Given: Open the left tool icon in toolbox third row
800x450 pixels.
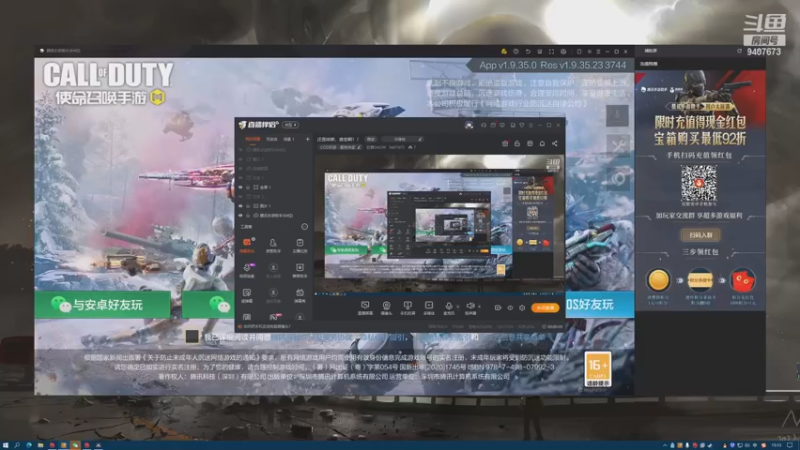Looking at the screenshot, I should (247, 294).
